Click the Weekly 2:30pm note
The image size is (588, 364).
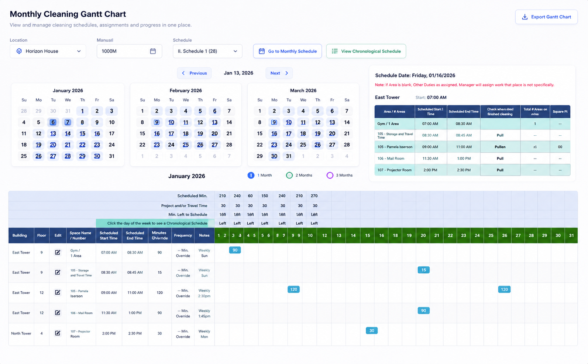click(x=204, y=293)
